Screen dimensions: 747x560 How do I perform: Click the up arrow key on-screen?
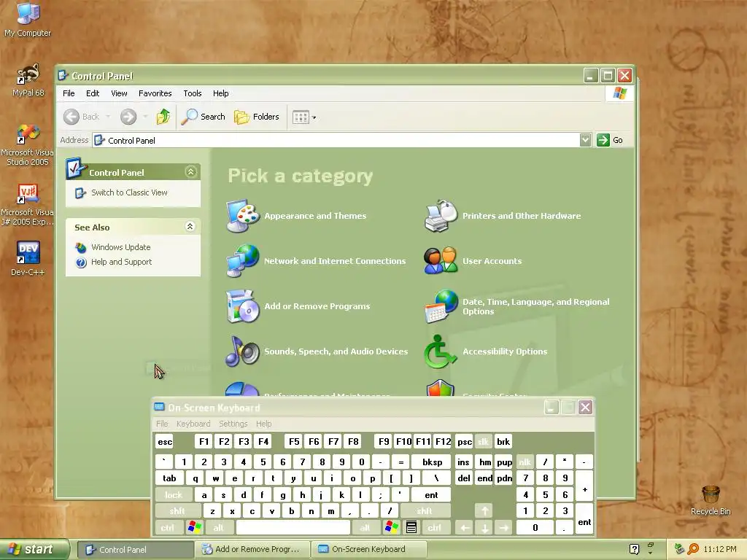[x=484, y=511]
